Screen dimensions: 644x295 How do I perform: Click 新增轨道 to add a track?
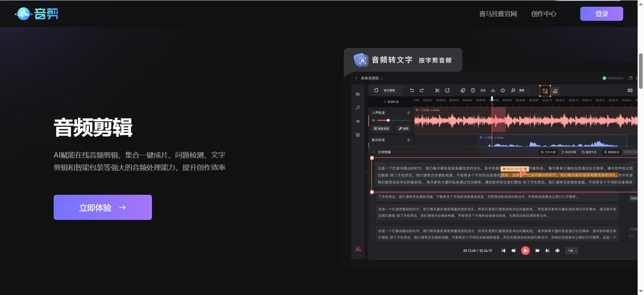[x=391, y=102]
